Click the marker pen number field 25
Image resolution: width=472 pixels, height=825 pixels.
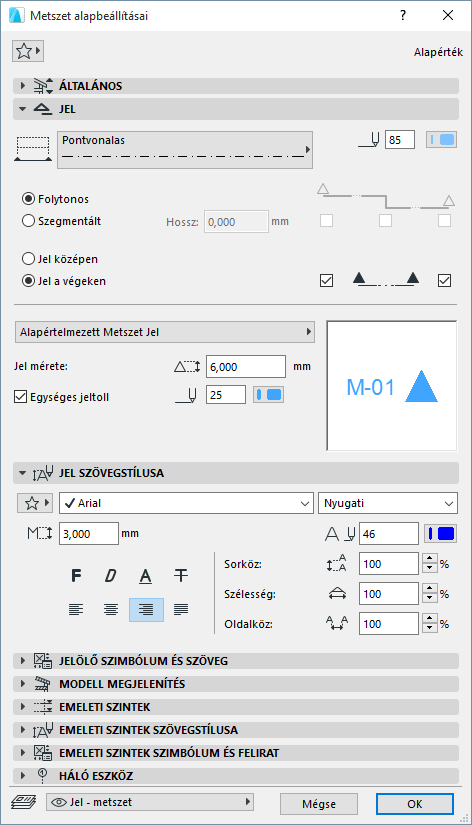coord(226,395)
